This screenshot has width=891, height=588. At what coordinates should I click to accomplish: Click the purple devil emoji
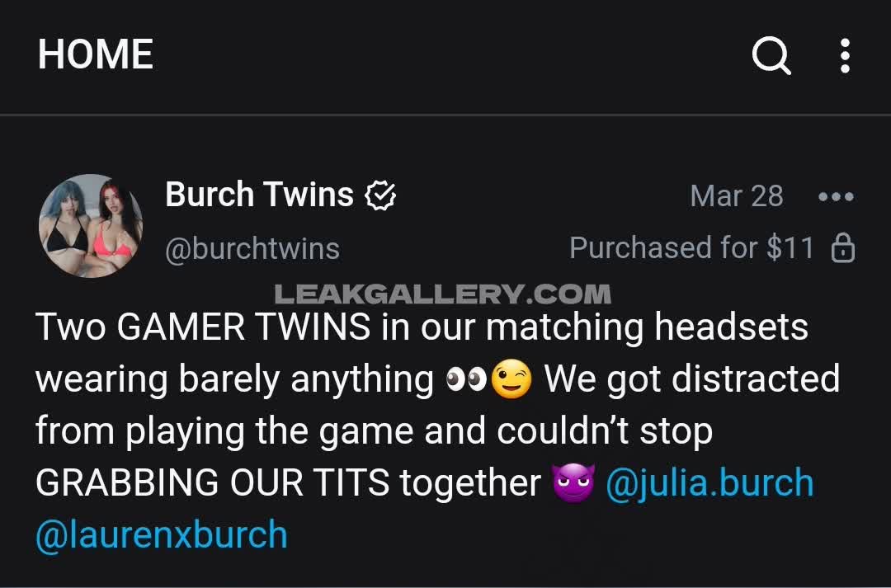[573, 483]
